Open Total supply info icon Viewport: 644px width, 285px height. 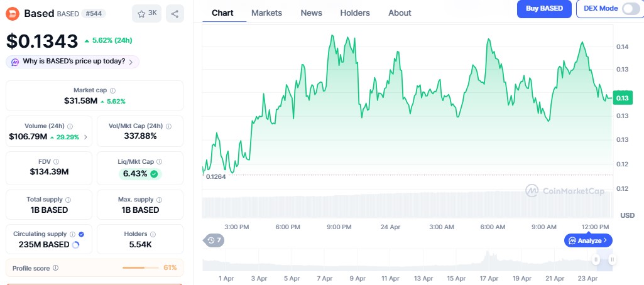[x=68, y=200]
